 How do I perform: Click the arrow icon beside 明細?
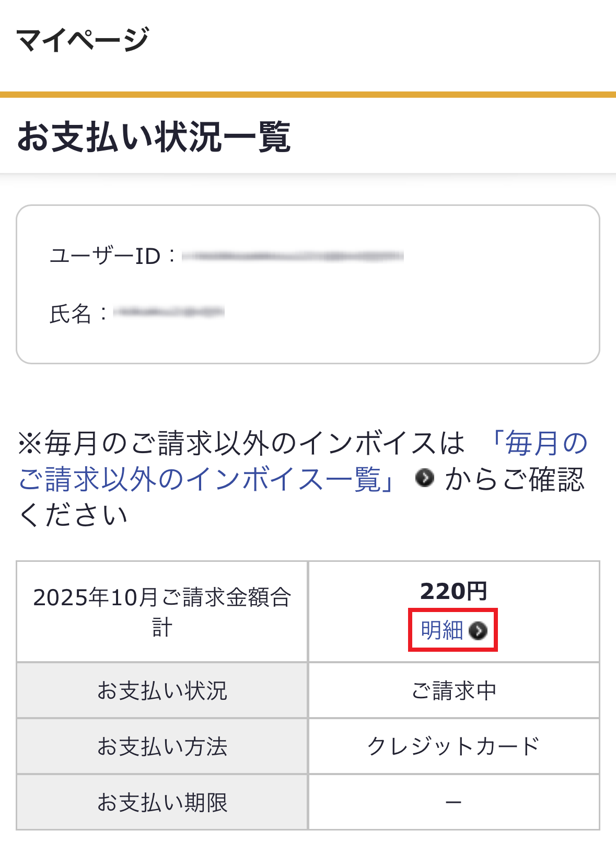(x=478, y=631)
